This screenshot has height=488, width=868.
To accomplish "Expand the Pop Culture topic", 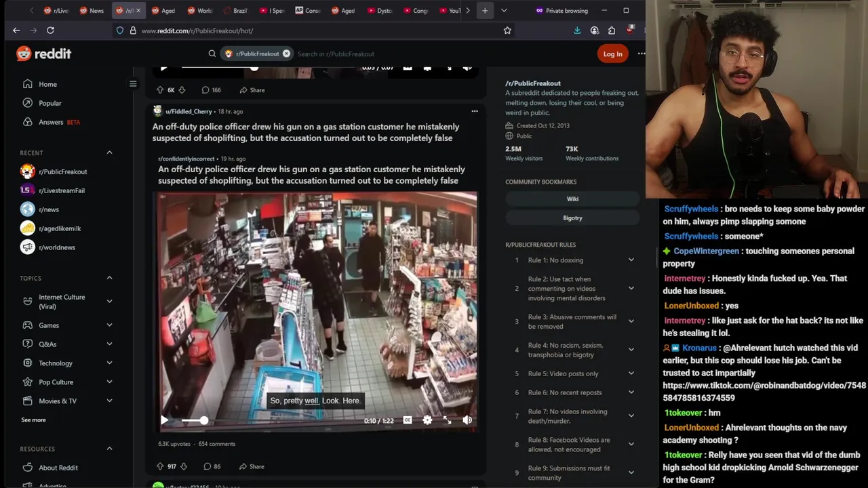I will coord(109,382).
